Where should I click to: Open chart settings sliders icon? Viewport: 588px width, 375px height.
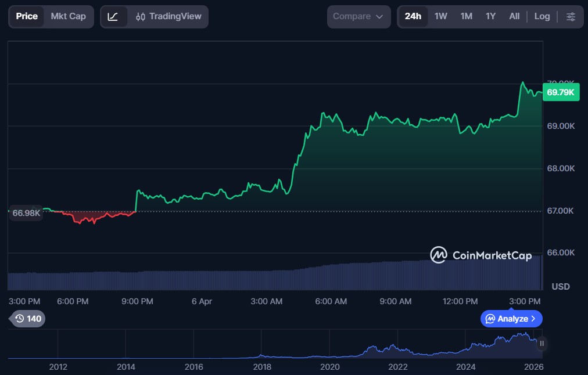[x=571, y=17]
